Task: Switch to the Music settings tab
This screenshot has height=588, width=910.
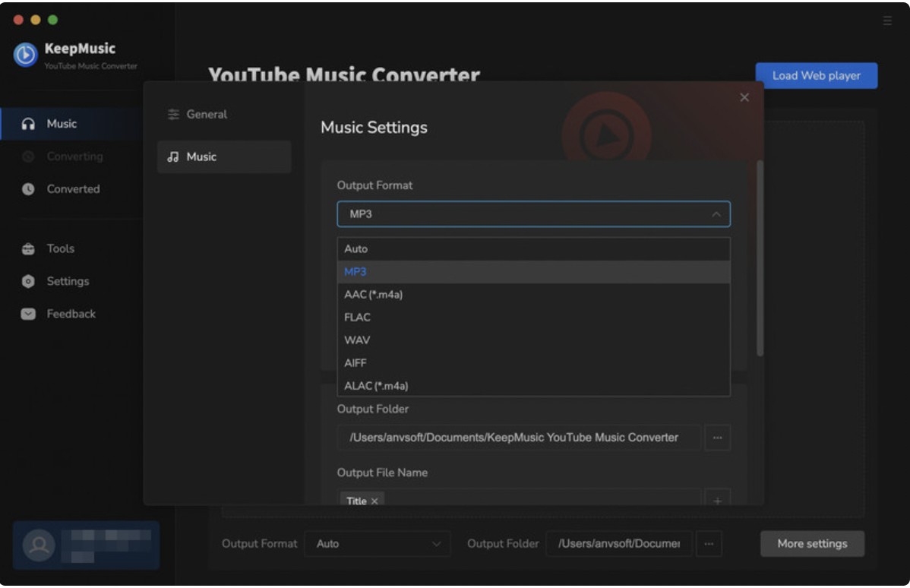Action: coord(224,156)
